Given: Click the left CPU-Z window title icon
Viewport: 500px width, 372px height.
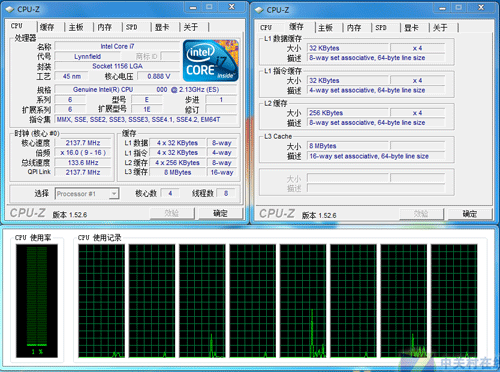Looking at the screenshot, I should [x=10, y=10].
